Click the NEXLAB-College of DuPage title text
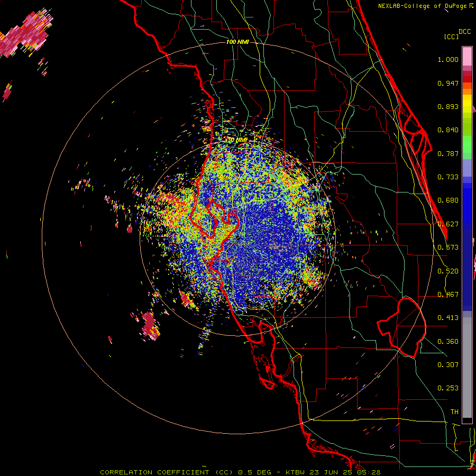The image size is (476, 476). click(x=423, y=6)
